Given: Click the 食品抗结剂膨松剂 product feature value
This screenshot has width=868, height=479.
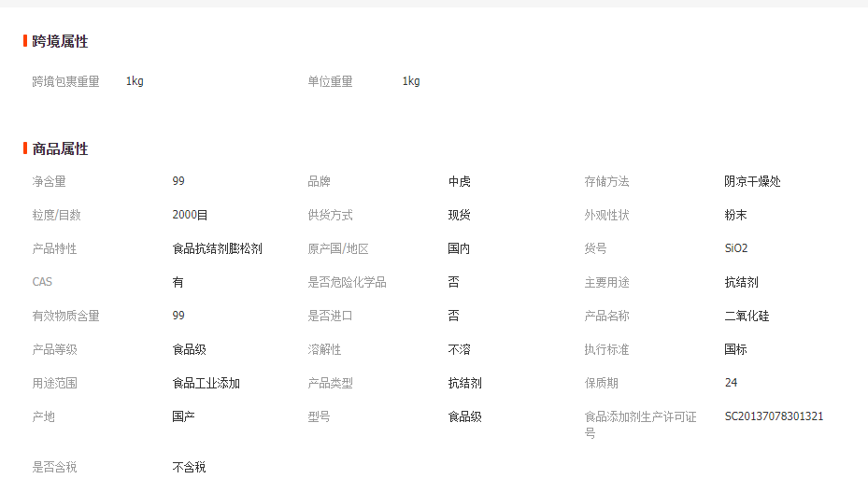Looking at the screenshot, I should [x=217, y=248].
